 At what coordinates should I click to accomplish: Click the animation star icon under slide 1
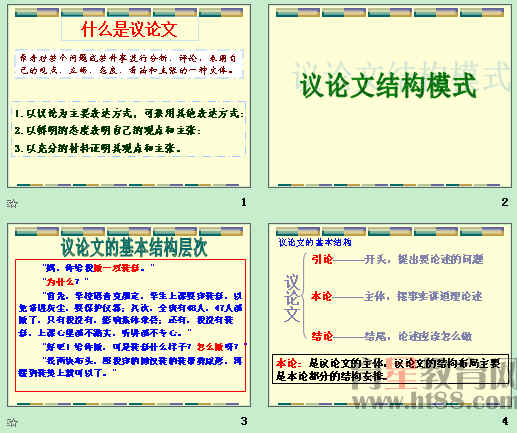click(x=12, y=203)
